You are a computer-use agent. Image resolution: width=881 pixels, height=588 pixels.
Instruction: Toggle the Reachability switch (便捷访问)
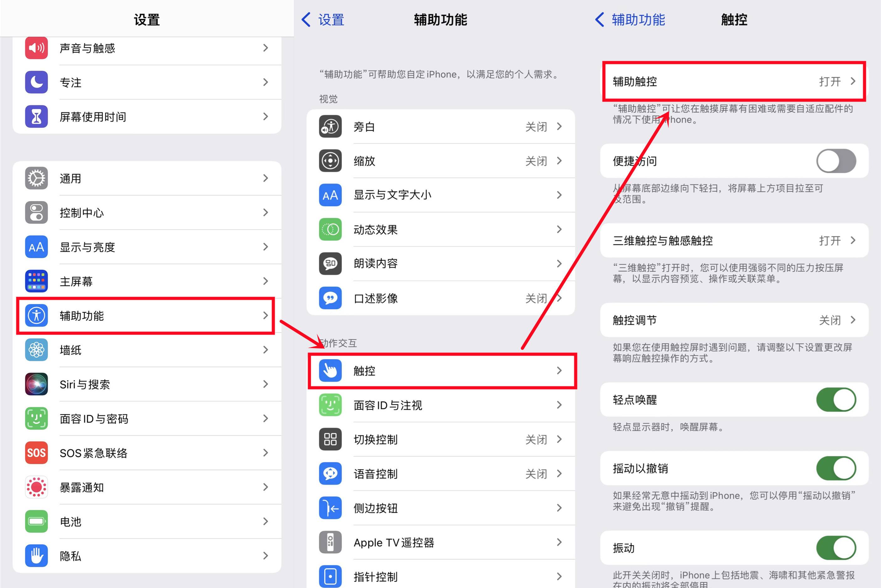click(836, 161)
